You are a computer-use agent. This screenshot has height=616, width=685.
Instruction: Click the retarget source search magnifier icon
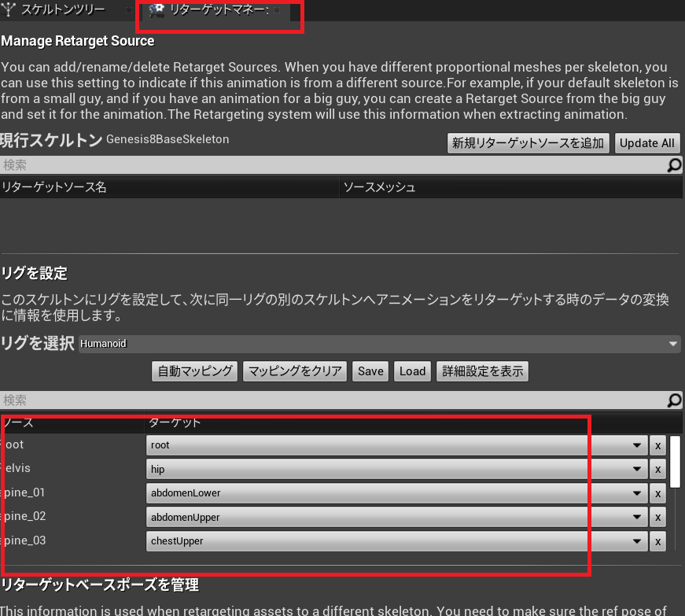[675, 165]
